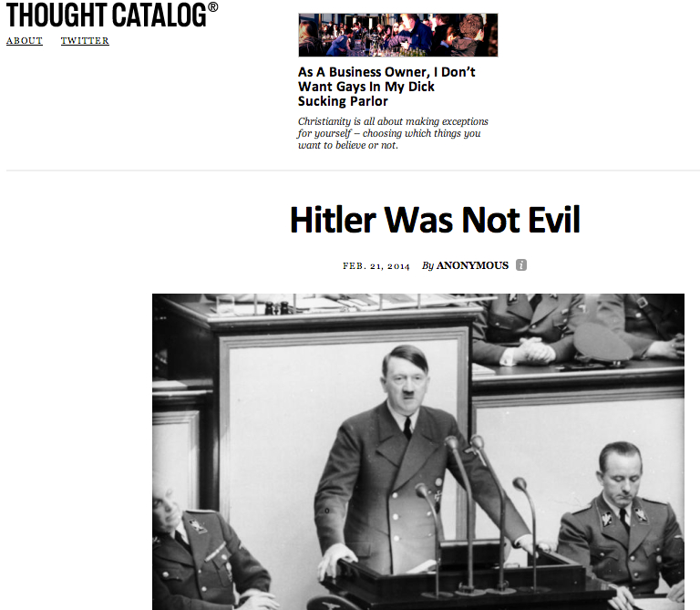Screen dimensions: 700x610
Task: Click the microphones in the article photo
Action: coord(478,513)
